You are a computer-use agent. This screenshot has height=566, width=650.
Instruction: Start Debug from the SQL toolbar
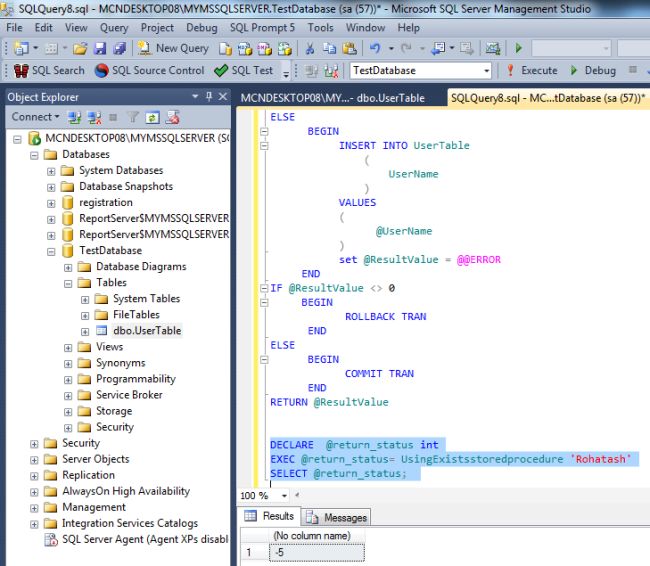(x=593, y=71)
